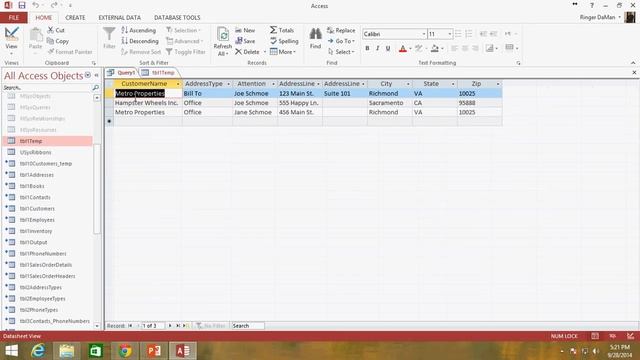Open City column filter dropdown
The width and height of the screenshot is (640, 360).
point(408,84)
